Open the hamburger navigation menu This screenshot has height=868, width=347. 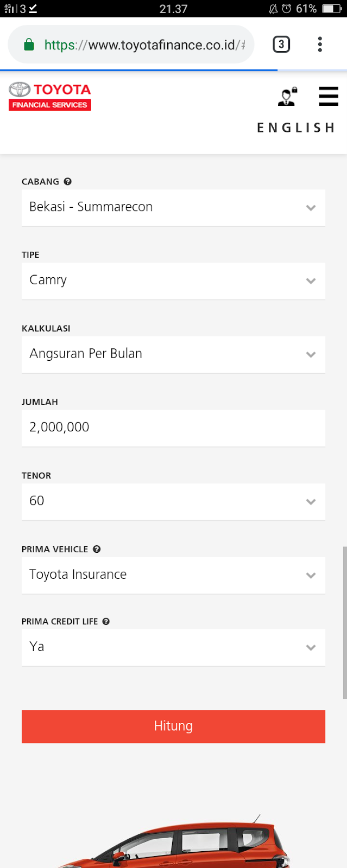pyautogui.click(x=329, y=96)
